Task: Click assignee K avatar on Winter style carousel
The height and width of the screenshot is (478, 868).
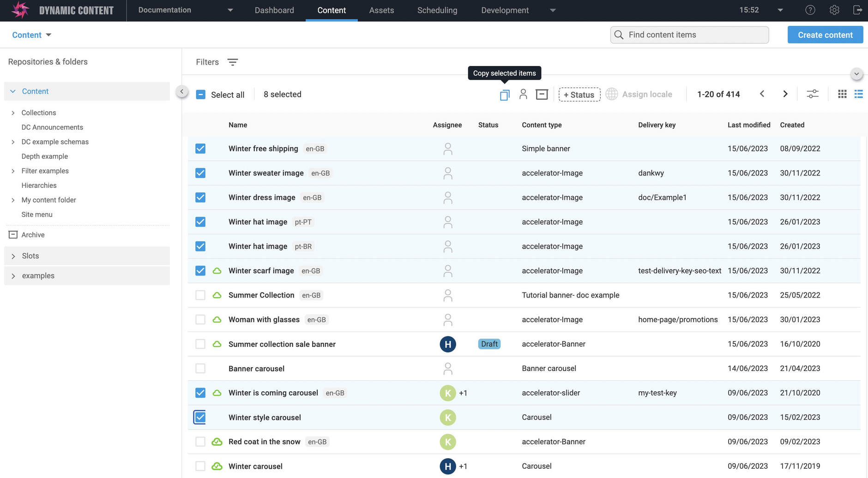Action: coord(448,418)
